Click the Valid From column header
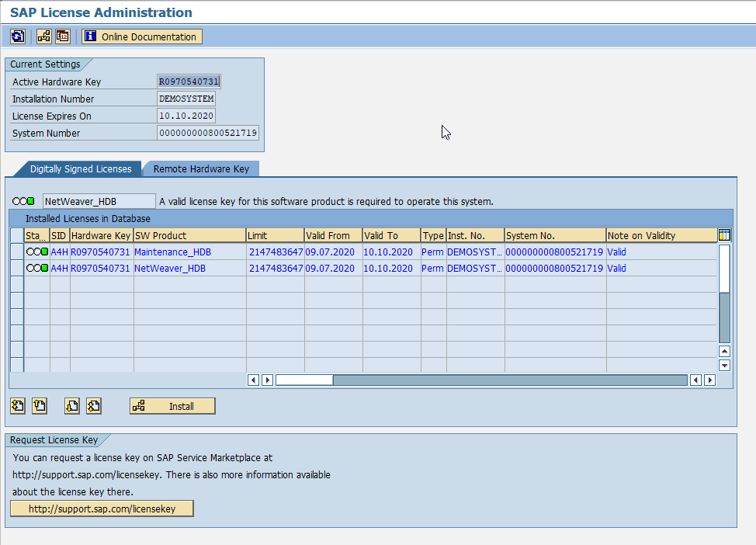 click(334, 235)
